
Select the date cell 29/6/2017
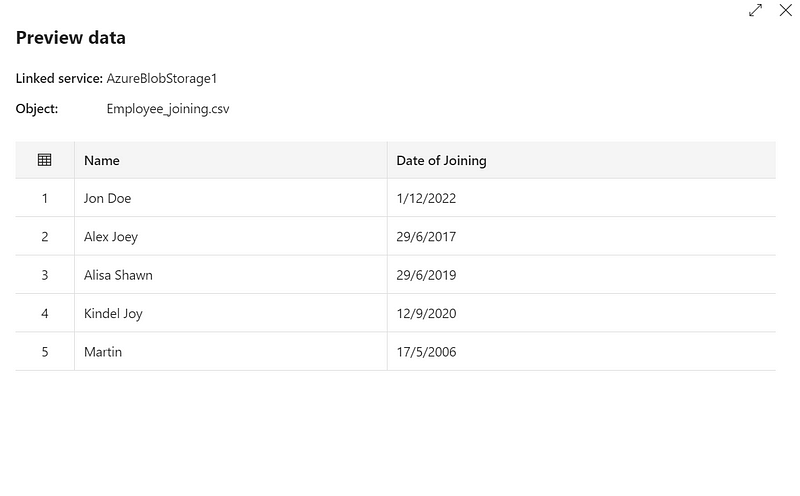[x=581, y=237]
